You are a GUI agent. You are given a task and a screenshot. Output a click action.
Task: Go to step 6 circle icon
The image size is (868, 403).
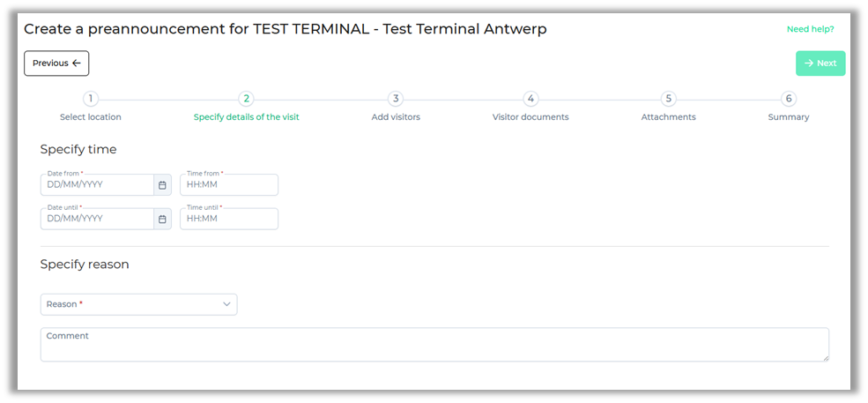789,99
